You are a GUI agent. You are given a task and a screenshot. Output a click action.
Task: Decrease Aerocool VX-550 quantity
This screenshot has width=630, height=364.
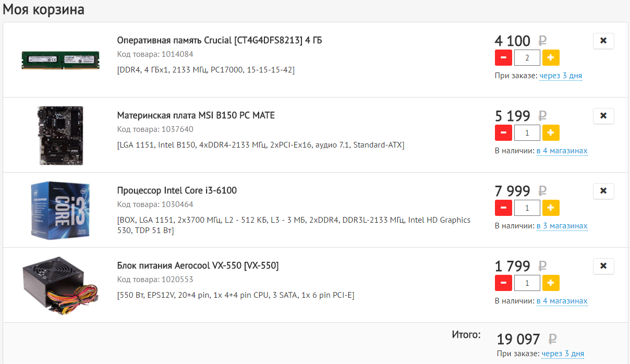click(x=503, y=283)
